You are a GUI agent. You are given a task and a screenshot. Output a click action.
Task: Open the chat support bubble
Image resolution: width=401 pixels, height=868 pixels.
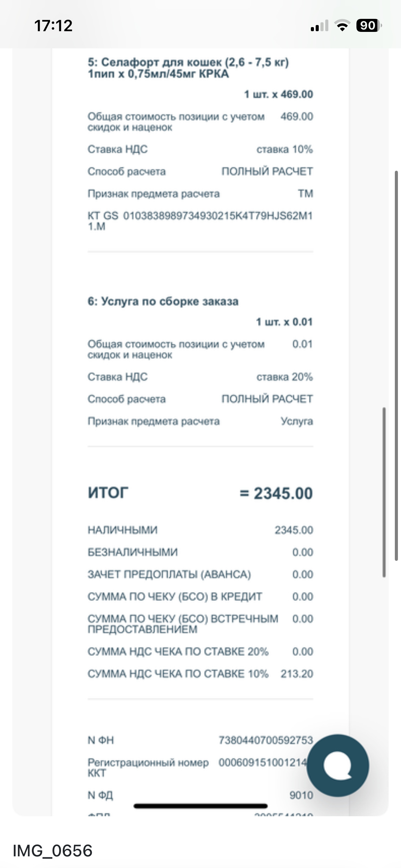point(338,765)
